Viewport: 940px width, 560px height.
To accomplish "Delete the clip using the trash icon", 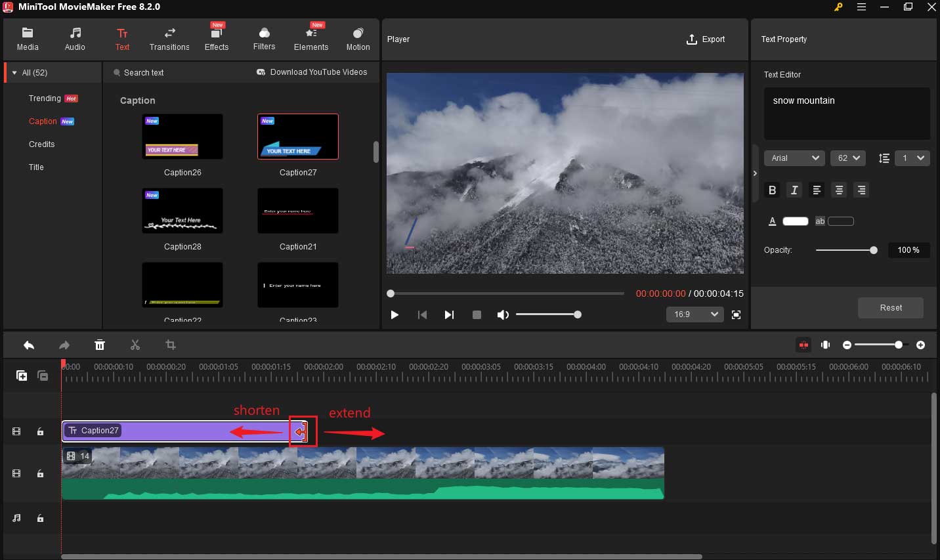I will click(x=100, y=345).
